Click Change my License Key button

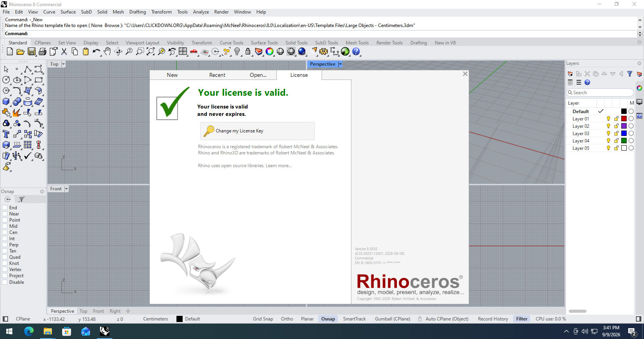point(257,131)
